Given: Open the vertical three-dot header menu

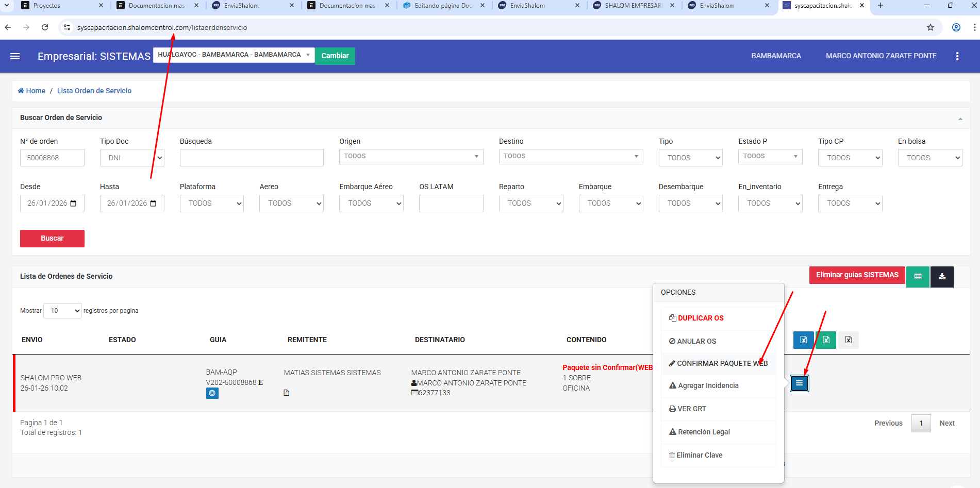Looking at the screenshot, I should [x=957, y=56].
